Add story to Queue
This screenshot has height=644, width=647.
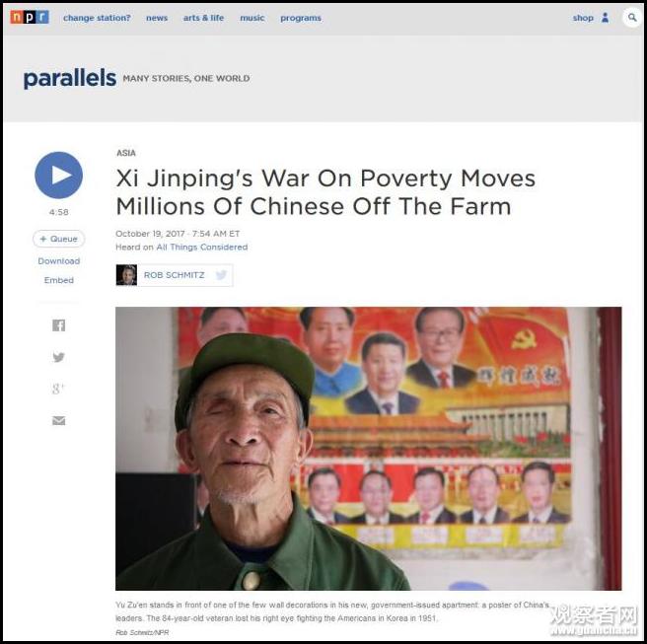pyautogui.click(x=58, y=239)
